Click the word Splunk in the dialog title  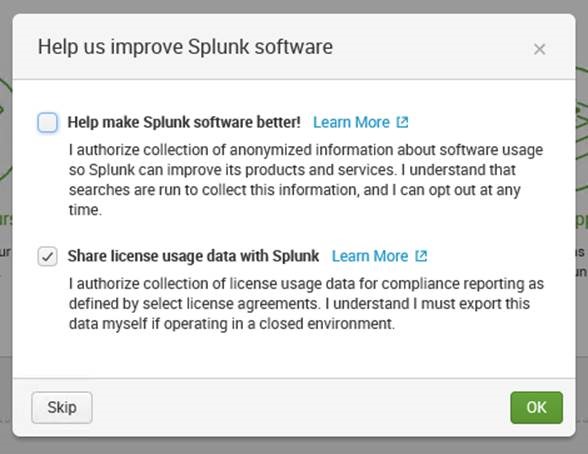(x=218, y=47)
